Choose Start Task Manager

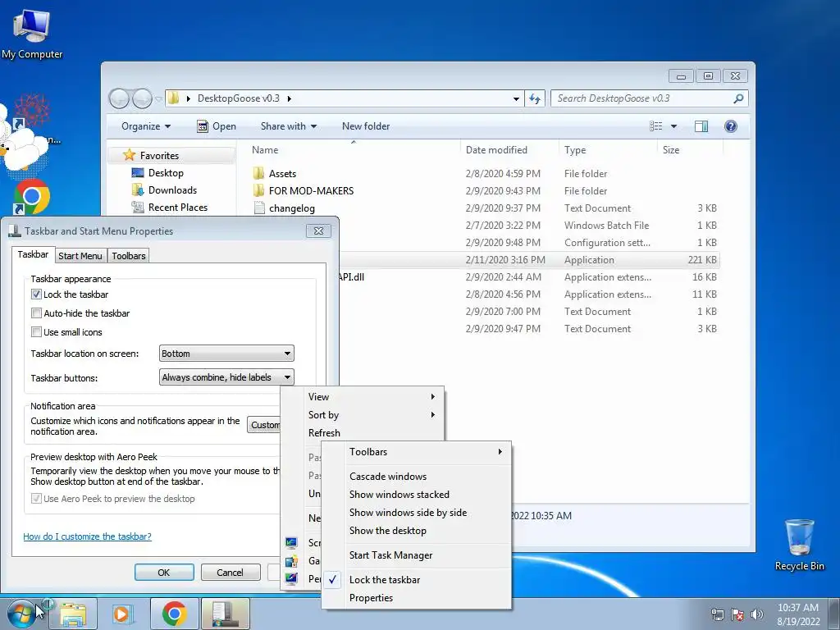click(x=390, y=555)
